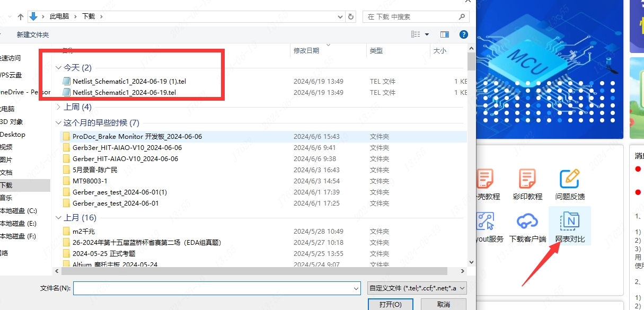Screen dimensions: 644x310
Task: Open the 文件名 combo box dropdown arrow
Action: pos(356,288)
